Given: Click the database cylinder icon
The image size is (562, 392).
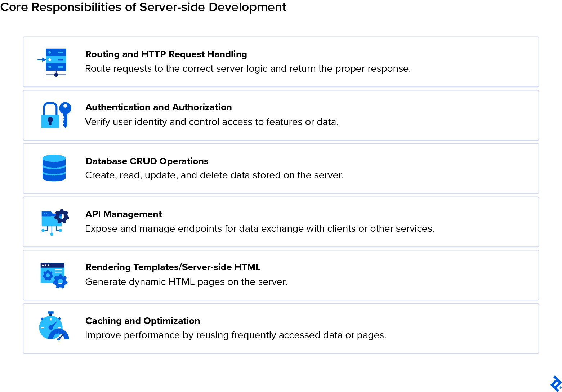Looking at the screenshot, I should pos(54,168).
